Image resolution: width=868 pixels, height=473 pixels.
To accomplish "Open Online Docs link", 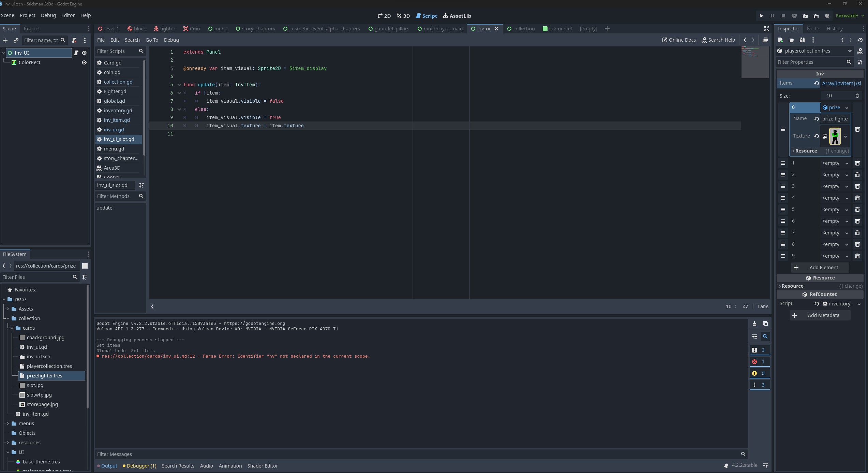I will pyautogui.click(x=678, y=40).
